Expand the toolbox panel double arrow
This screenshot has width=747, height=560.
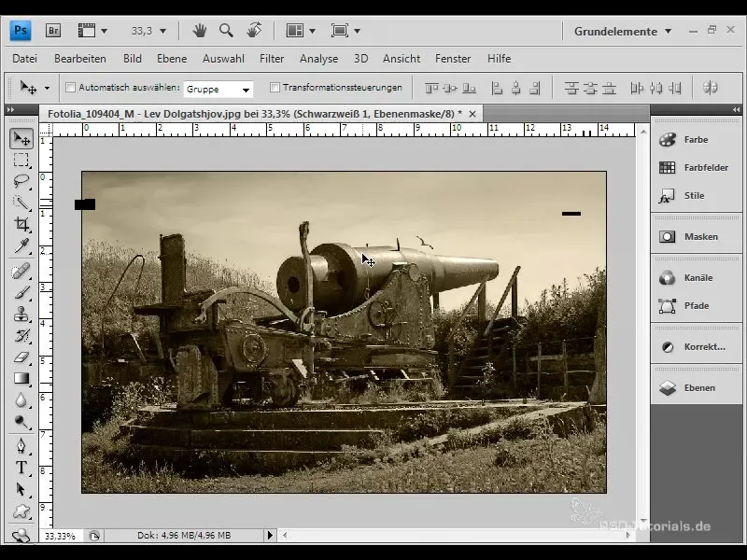point(10,110)
